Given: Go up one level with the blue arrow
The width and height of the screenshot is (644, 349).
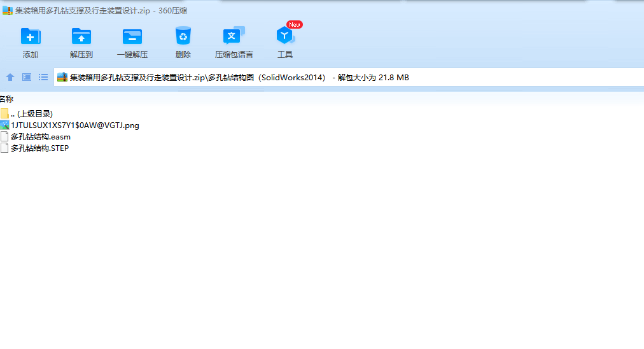Looking at the screenshot, I should pos(10,77).
